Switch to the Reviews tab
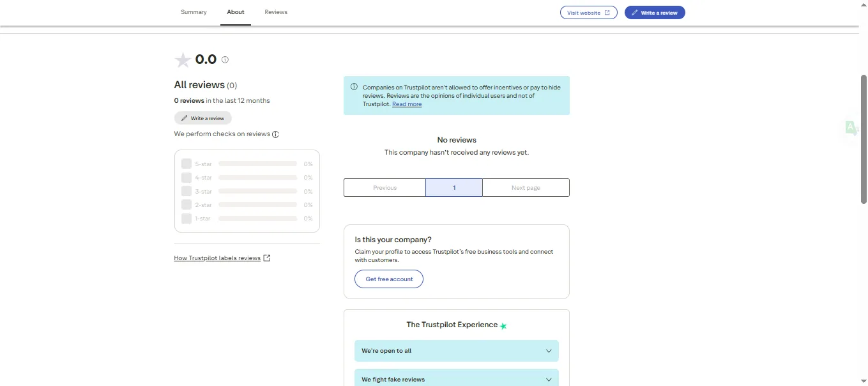Image resolution: width=868 pixels, height=386 pixels. coord(276,12)
